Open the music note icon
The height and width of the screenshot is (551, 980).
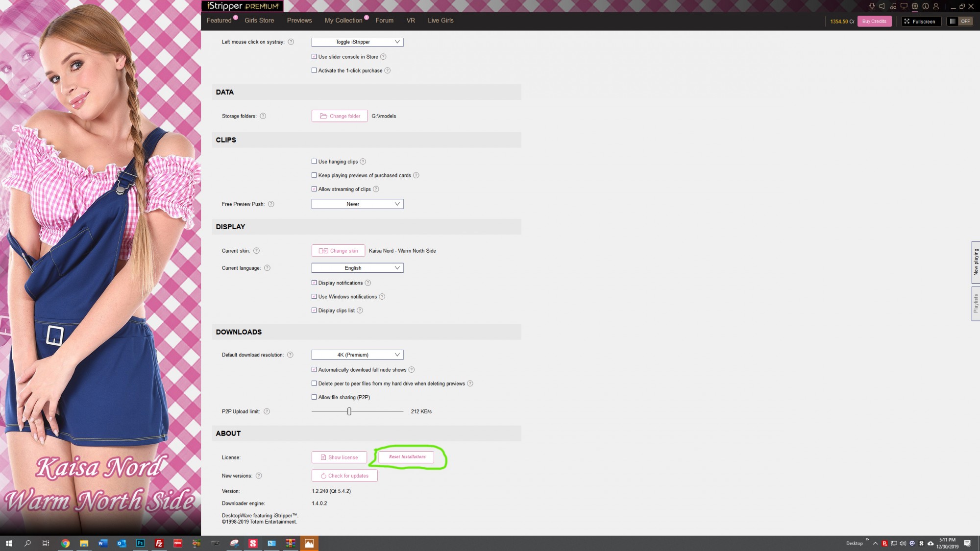coord(893,6)
